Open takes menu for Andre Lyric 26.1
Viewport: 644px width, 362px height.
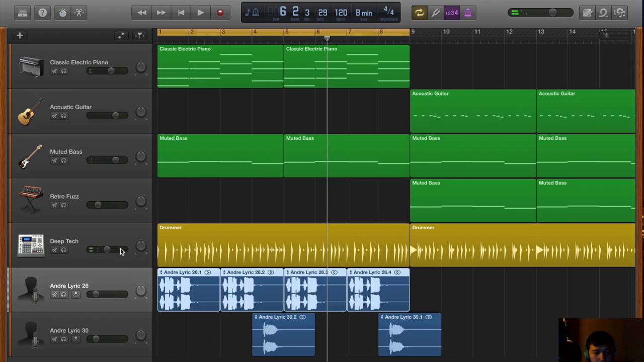(161, 273)
